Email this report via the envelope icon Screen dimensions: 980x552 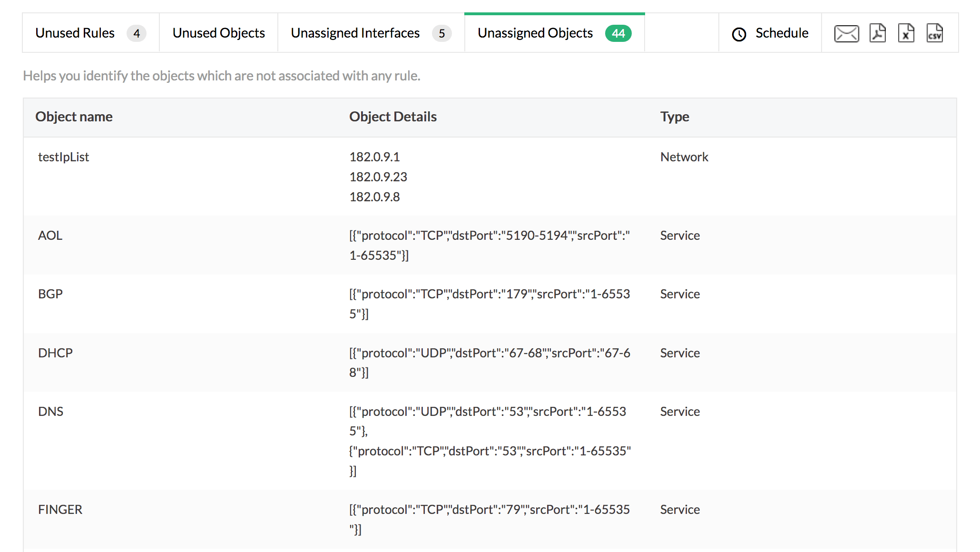tap(846, 33)
